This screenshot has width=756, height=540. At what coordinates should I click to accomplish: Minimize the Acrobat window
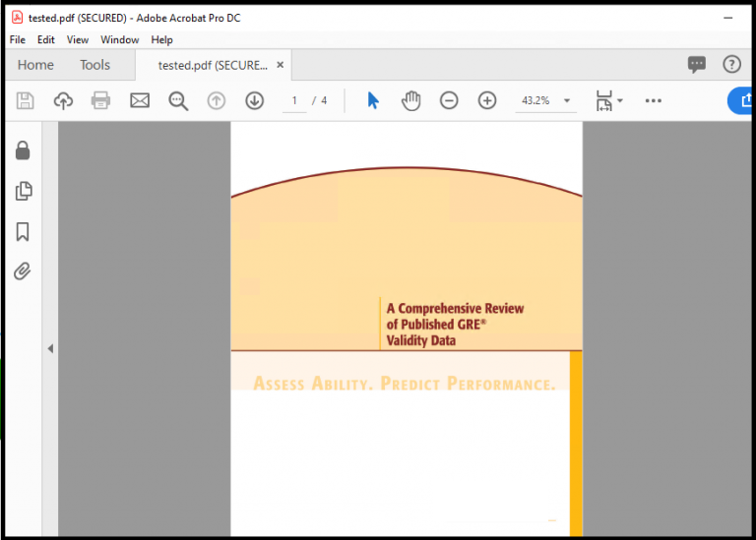coord(728,18)
